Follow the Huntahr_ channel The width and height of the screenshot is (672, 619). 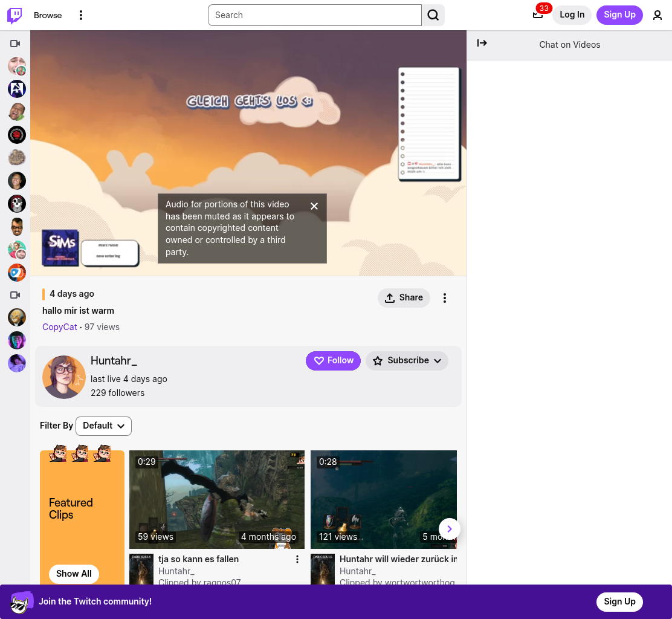(x=333, y=360)
